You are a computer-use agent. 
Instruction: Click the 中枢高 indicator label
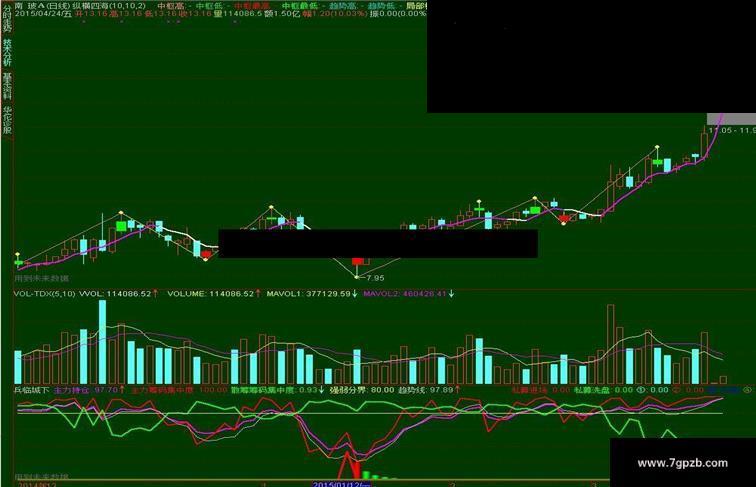(x=171, y=6)
